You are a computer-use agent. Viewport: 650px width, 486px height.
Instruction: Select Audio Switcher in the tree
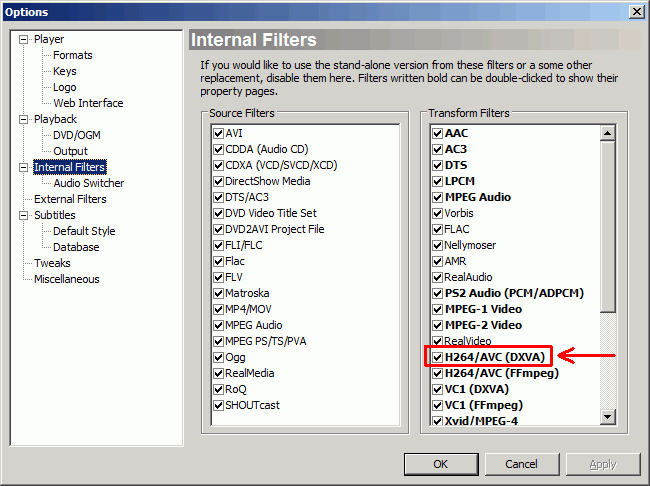[x=89, y=183]
